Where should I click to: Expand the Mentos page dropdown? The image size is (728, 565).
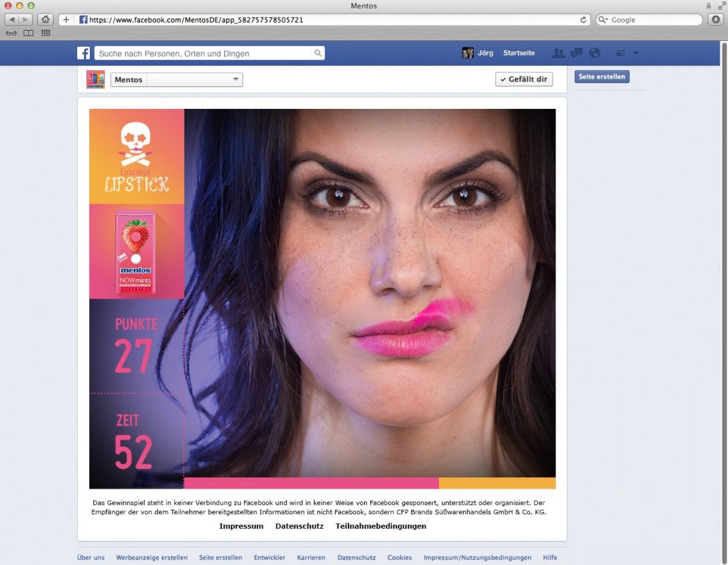tap(236, 79)
